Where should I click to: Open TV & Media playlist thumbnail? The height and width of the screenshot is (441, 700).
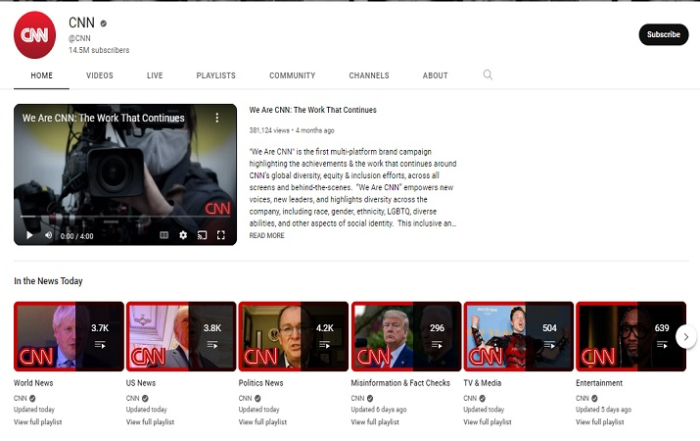[x=519, y=337]
